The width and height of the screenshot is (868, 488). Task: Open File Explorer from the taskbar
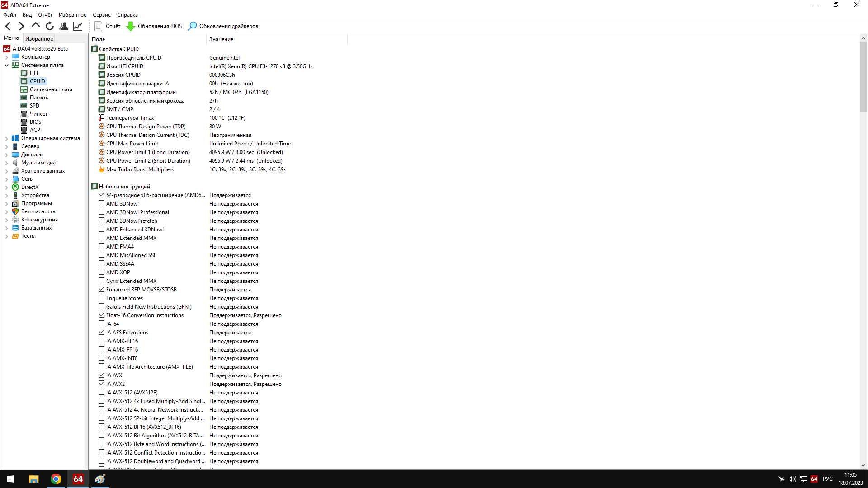click(x=34, y=479)
